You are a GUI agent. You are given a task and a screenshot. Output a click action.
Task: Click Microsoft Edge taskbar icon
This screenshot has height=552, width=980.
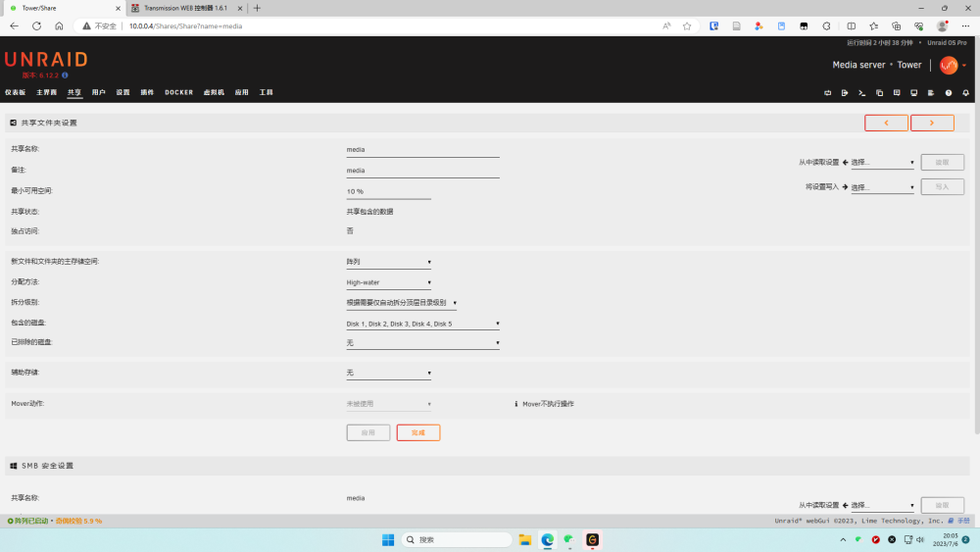548,539
